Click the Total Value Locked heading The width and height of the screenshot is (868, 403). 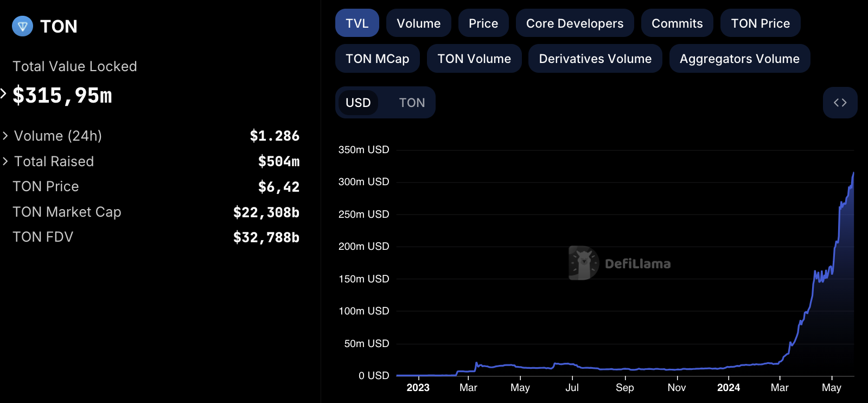click(75, 66)
